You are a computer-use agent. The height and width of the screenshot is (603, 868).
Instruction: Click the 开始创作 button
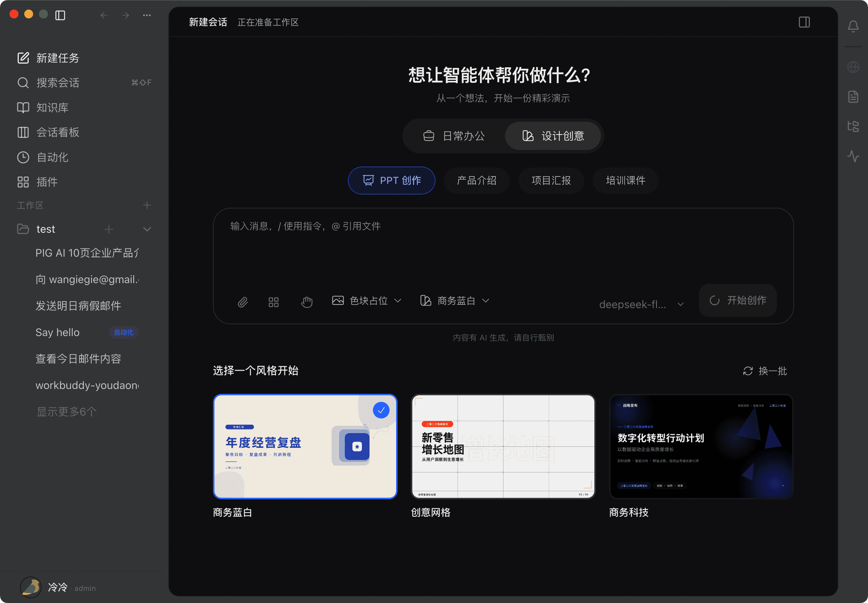point(737,300)
